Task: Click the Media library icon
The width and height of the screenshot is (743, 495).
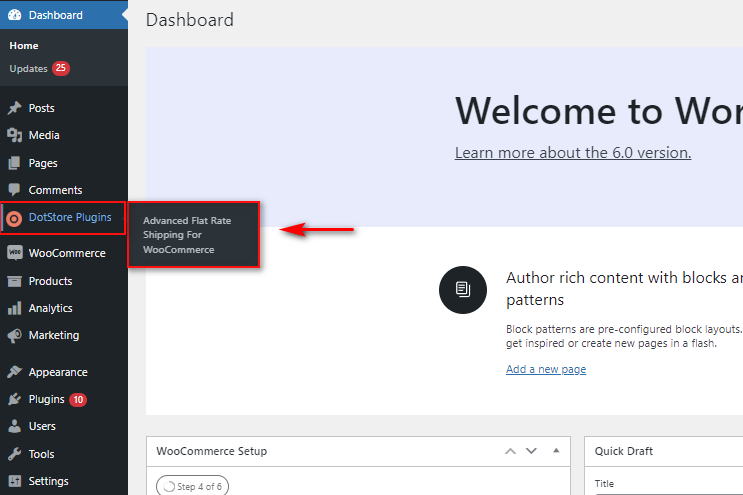Action: pyautogui.click(x=15, y=135)
